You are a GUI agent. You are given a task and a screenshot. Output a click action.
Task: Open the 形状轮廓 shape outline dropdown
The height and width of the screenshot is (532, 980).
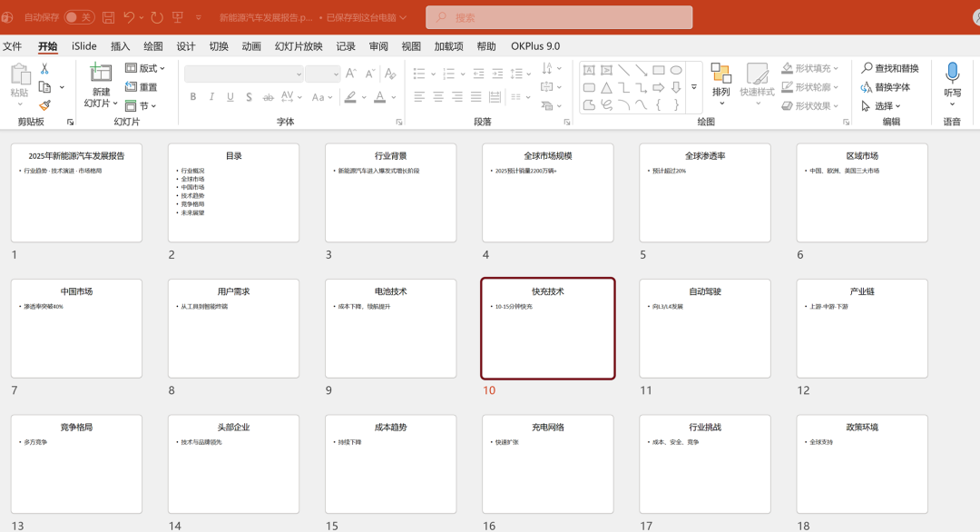tap(810, 87)
